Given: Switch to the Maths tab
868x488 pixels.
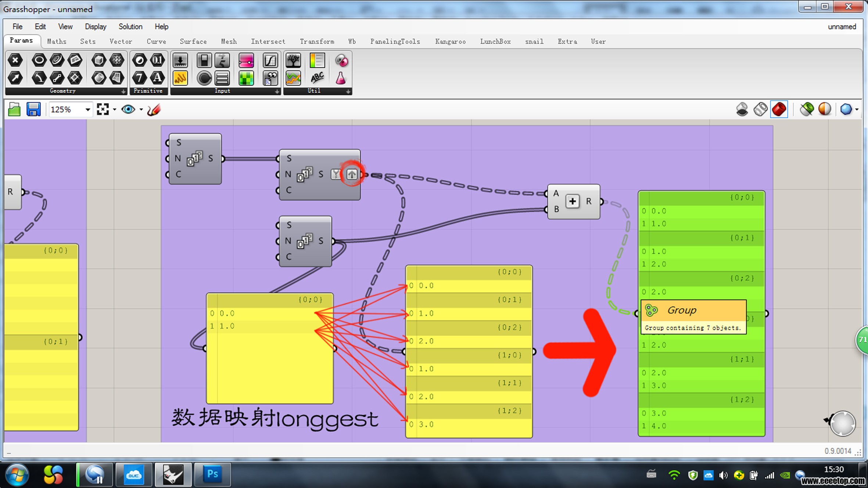Looking at the screenshot, I should [x=57, y=41].
